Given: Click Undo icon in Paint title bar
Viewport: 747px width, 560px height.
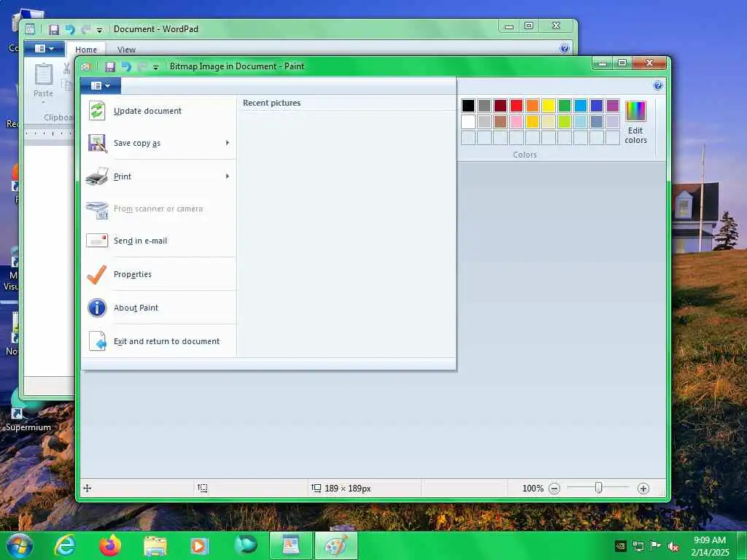Looking at the screenshot, I should [x=126, y=66].
